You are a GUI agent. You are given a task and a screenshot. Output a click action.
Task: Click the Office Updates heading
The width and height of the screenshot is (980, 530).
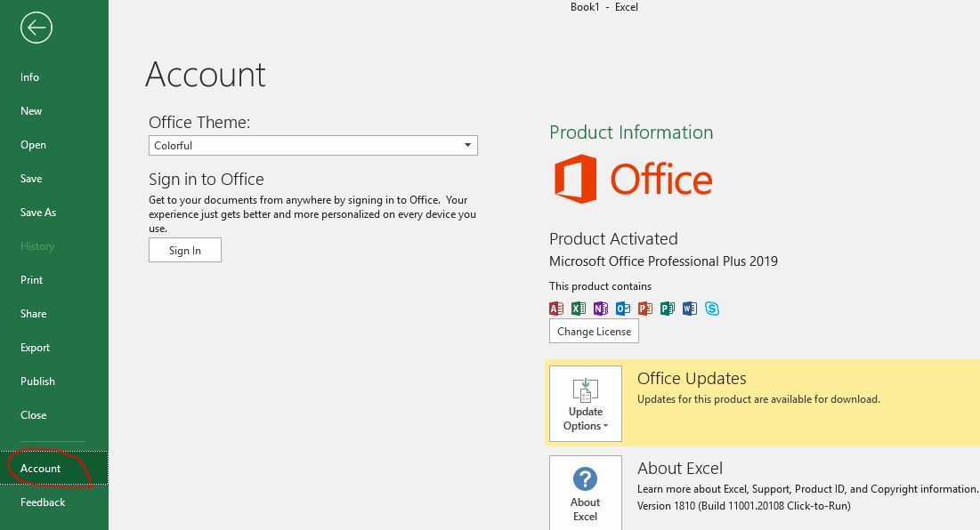coord(692,378)
